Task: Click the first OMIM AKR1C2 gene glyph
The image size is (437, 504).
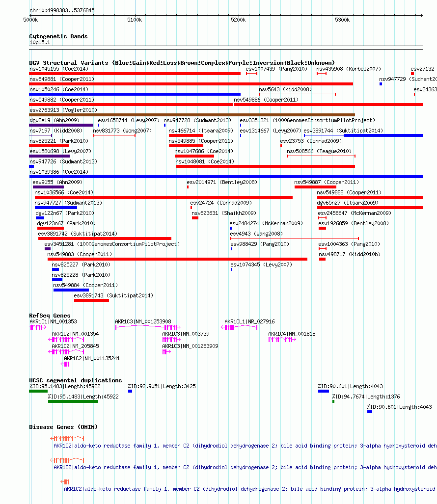Action: pos(67,438)
